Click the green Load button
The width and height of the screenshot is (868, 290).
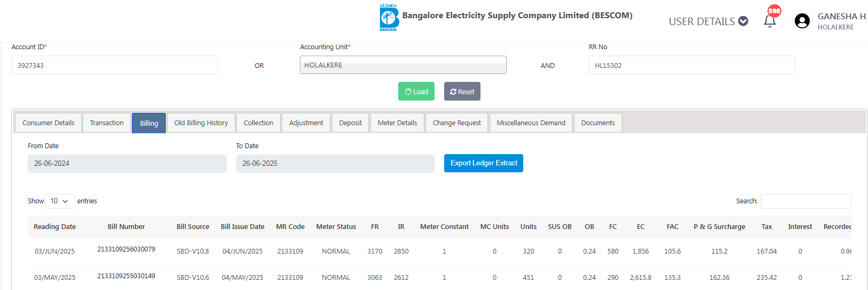[x=416, y=91]
